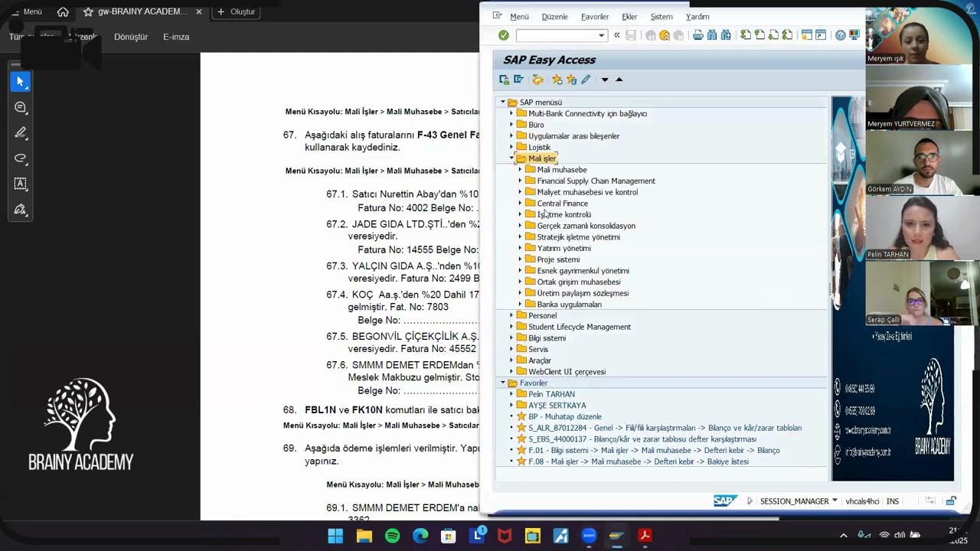The image size is (980, 551).
Task: Open E-imza tab in PDF viewer
Action: point(176,37)
